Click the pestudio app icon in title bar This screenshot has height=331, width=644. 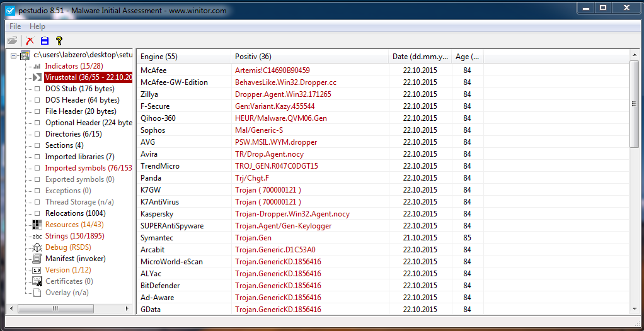click(11, 11)
